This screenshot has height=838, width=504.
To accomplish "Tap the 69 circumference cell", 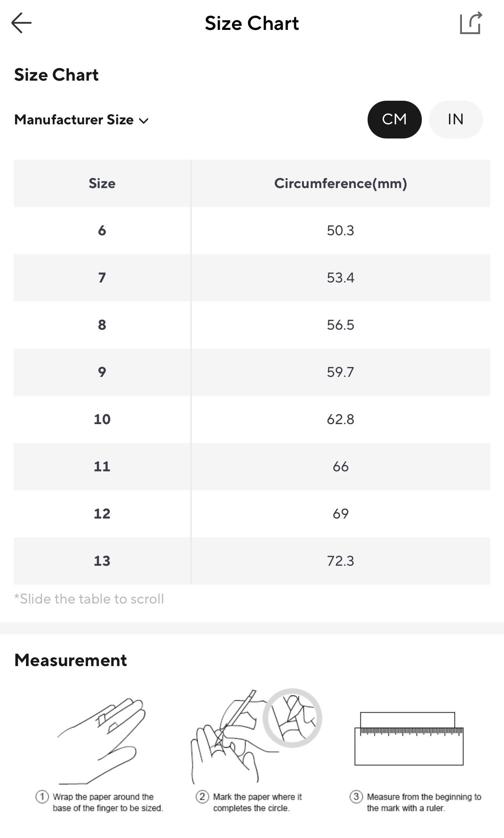I will tap(340, 514).
